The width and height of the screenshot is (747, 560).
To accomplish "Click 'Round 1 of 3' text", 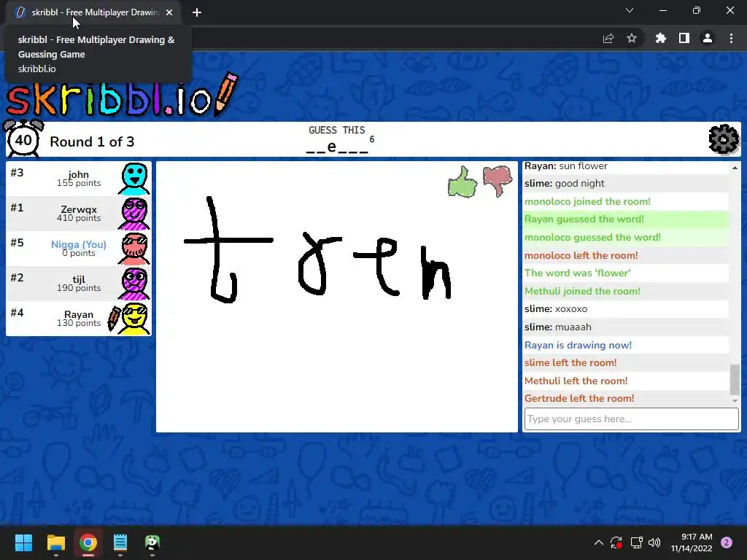I will tap(92, 142).
